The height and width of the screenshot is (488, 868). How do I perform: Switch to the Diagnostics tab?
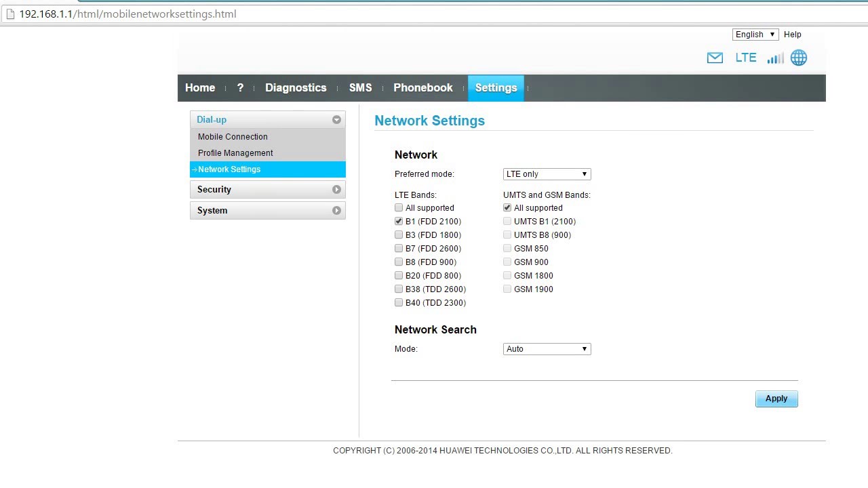pos(296,88)
